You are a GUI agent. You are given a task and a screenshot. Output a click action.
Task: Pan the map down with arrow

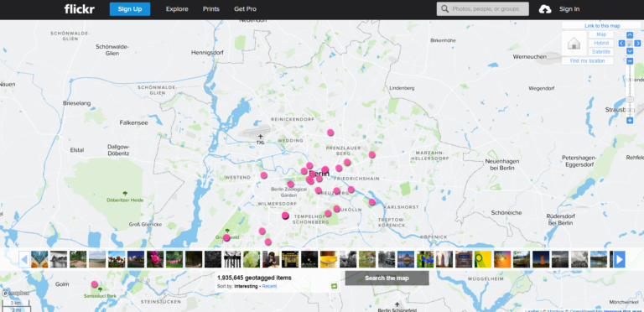630,51
